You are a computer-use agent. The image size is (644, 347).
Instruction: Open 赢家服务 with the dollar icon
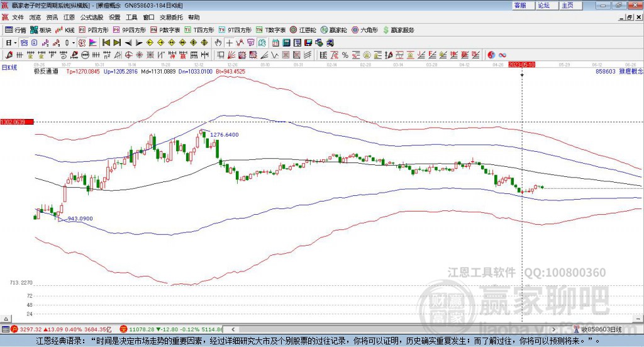click(x=398, y=30)
